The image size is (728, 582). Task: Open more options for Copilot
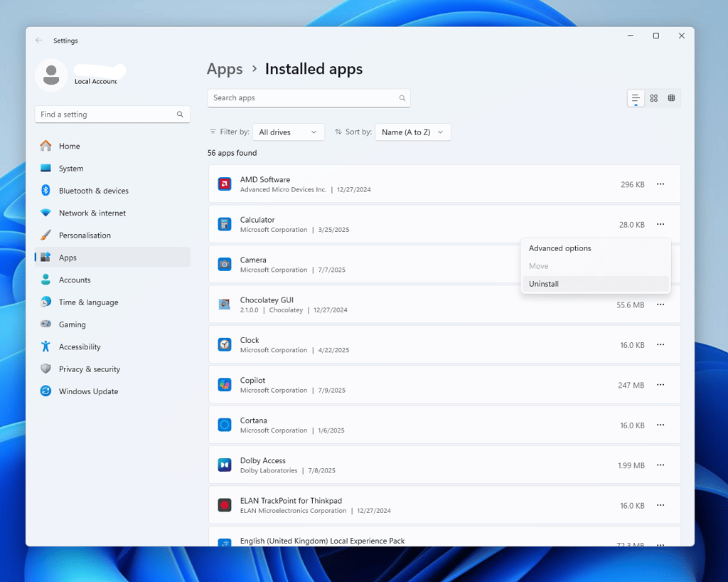click(x=660, y=385)
